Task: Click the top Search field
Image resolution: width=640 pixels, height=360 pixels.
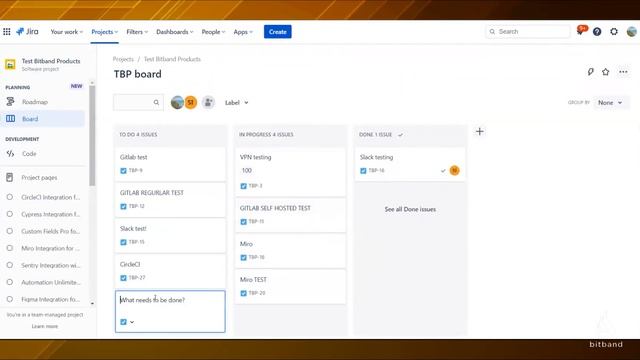Action: (528, 31)
